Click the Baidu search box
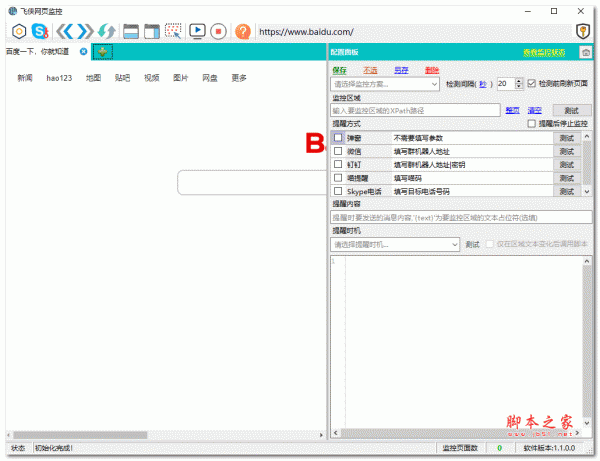Image resolution: width=600 pixels, height=461 pixels. tap(252, 182)
